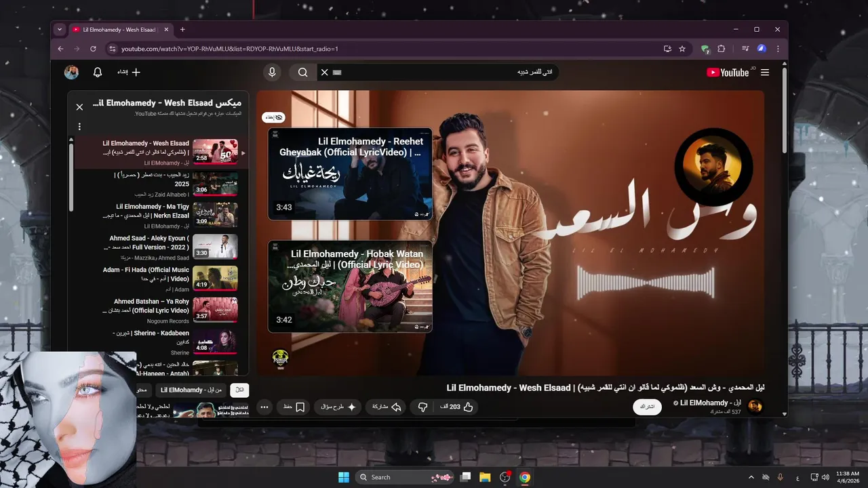The width and height of the screenshot is (868, 488).
Task: Click channel avatar beside subscribe button
Action: pos(755,407)
